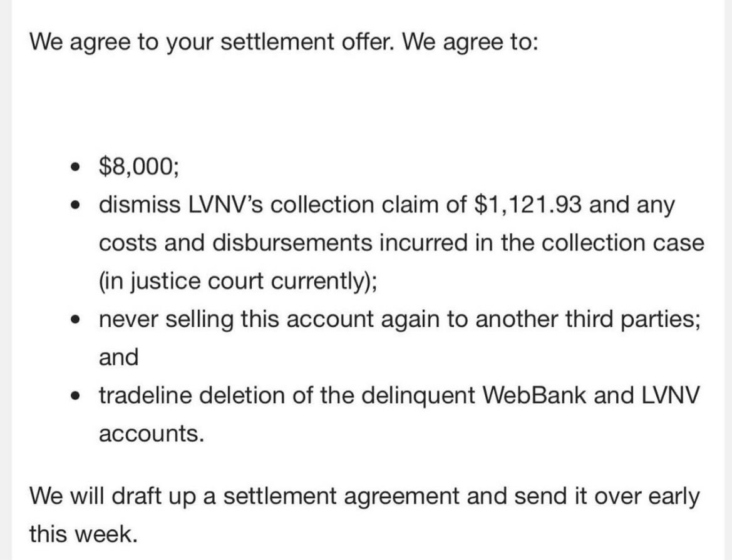Click the bullet dot before 'tradeline deletion'
This screenshot has height=560, width=732.
[75, 396]
